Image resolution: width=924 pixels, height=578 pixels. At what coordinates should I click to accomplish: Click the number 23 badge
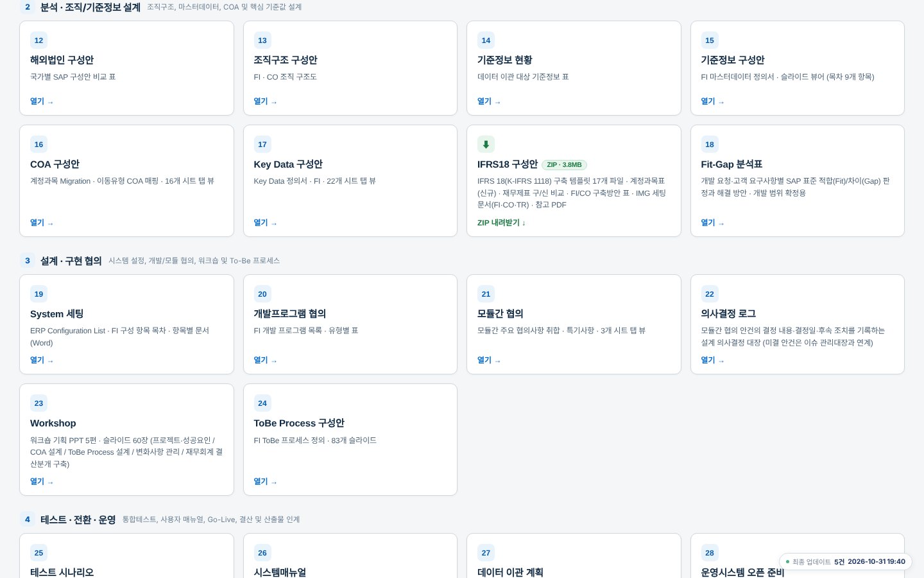38,403
